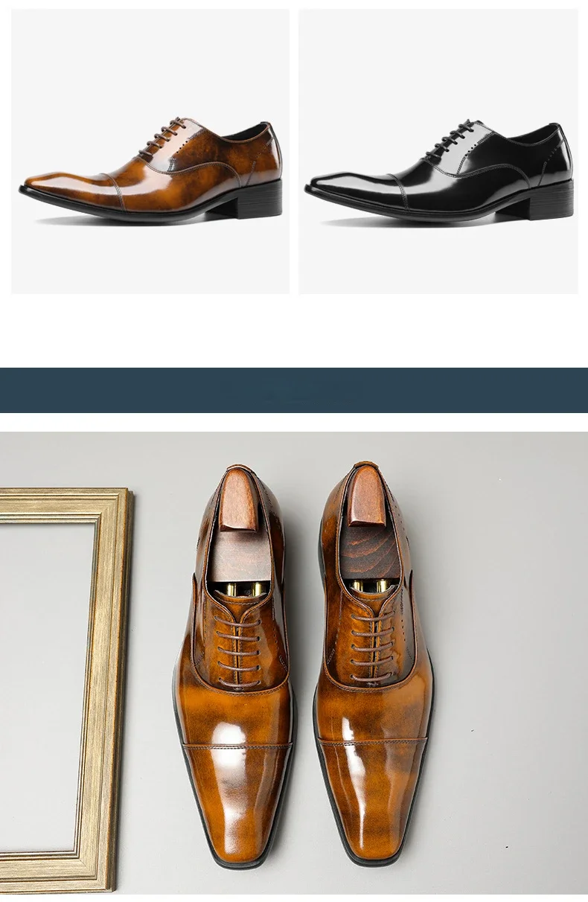Click the brass fittings inside right shoe tree

[x=370, y=586]
